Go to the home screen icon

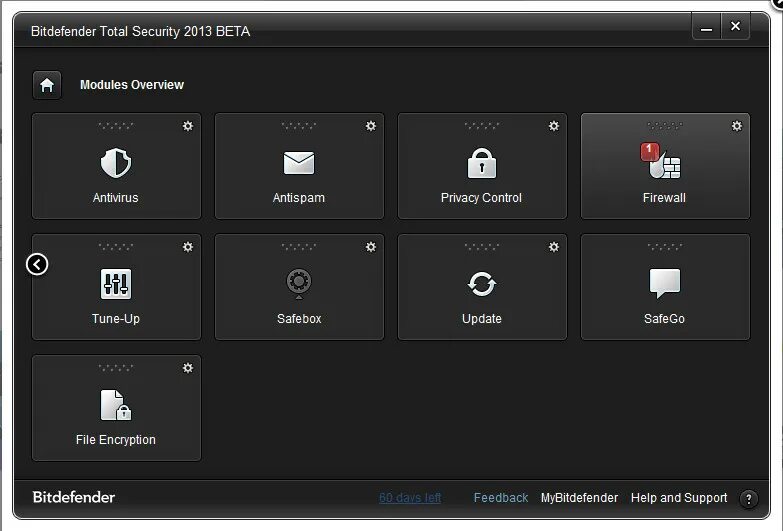[x=47, y=85]
